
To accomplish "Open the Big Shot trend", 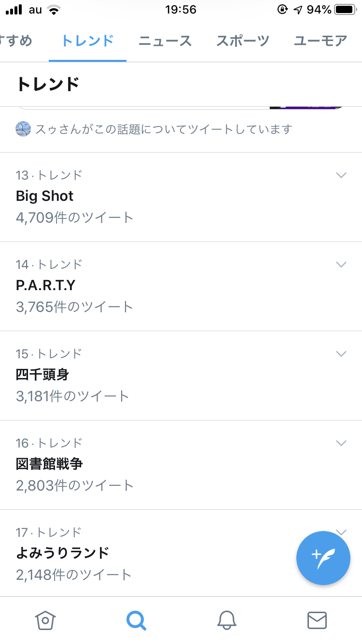I will (45, 196).
